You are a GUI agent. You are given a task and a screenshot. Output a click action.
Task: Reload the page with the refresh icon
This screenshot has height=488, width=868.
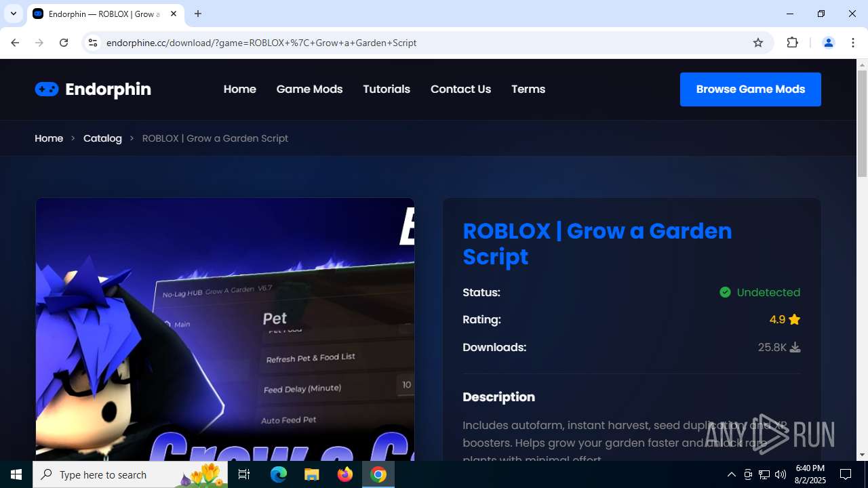[x=64, y=43]
